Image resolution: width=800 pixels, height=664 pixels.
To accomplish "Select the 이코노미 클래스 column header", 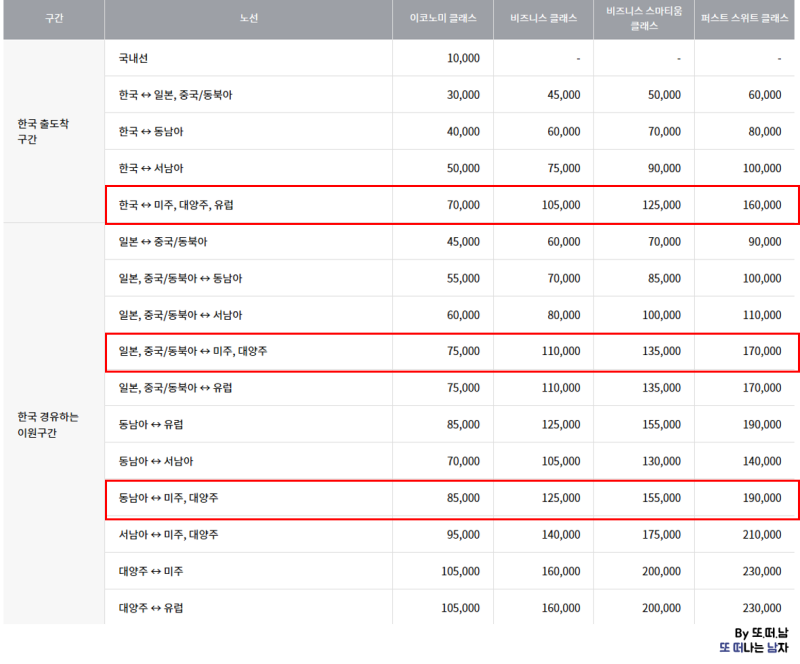I will (443, 18).
